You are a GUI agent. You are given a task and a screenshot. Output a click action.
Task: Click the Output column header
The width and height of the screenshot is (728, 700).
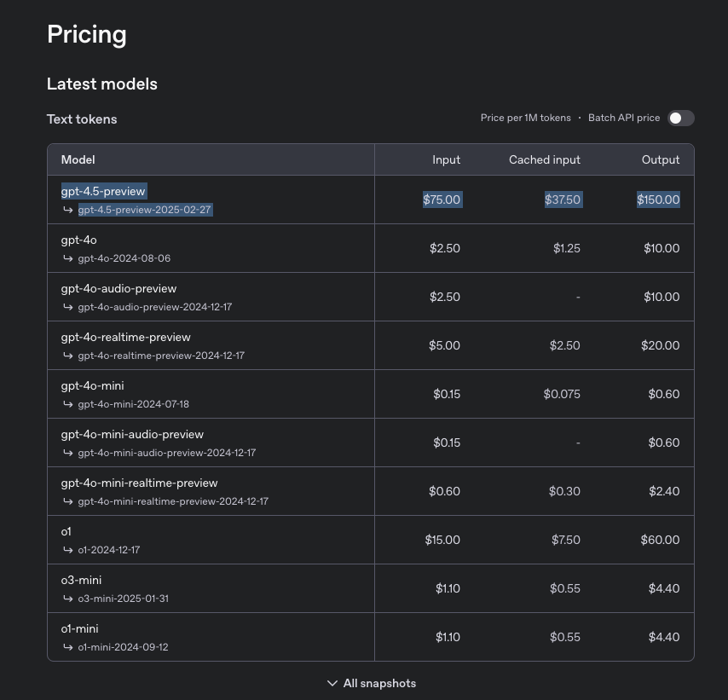point(660,159)
